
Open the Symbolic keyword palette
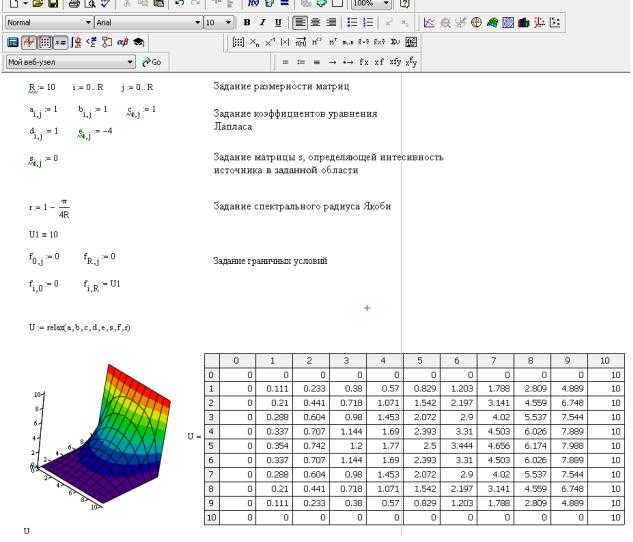click(138, 42)
